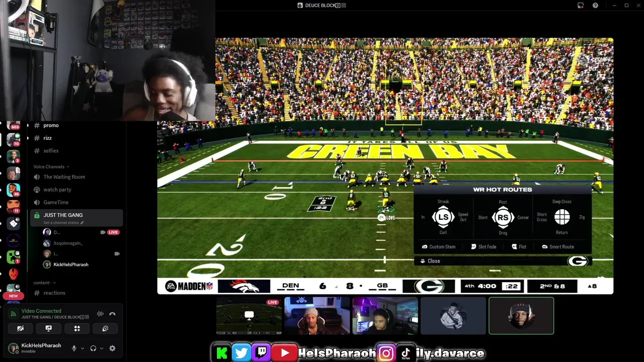
Task: Click the Twitter icon in overlay
Action: 242,353
